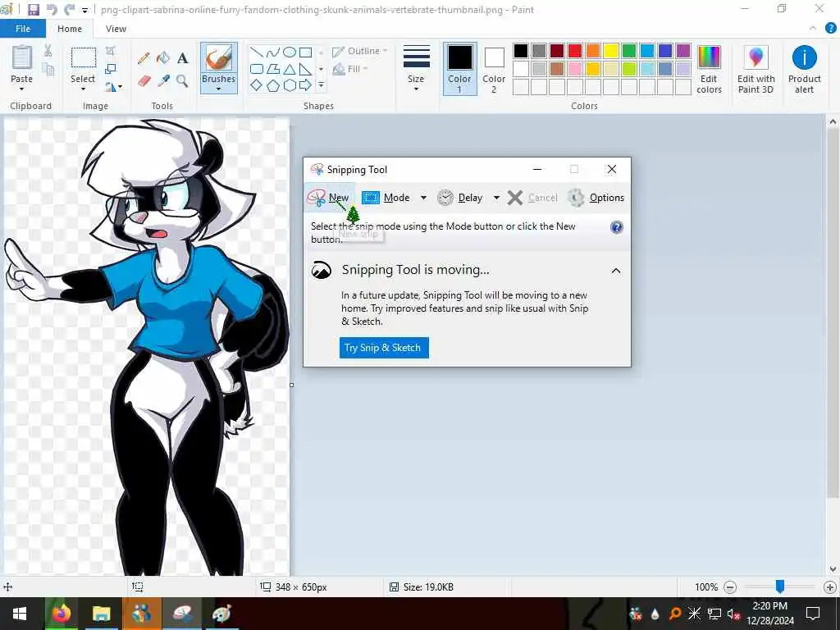Click the Resize icon in Image group

coord(111,69)
